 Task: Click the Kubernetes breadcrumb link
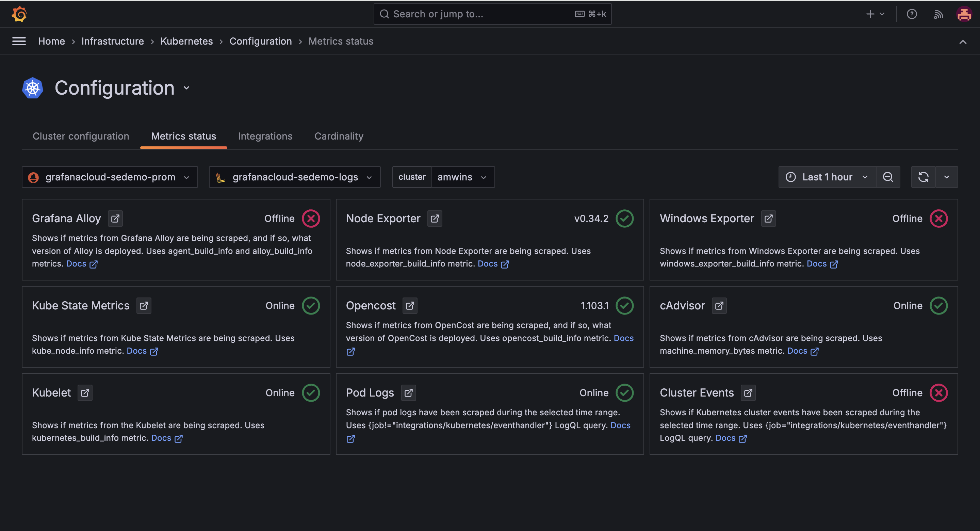click(x=186, y=41)
